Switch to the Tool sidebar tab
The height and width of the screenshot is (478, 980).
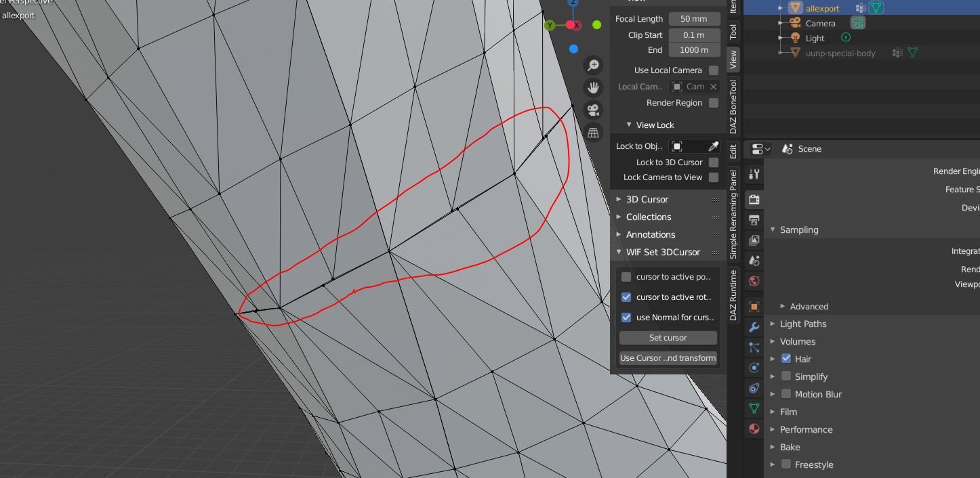(733, 32)
